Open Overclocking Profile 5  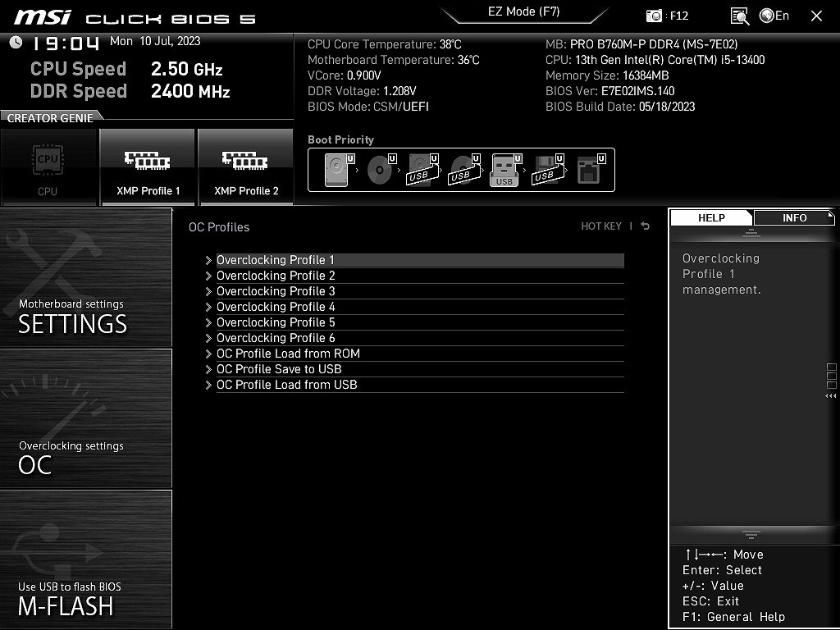tap(420, 322)
